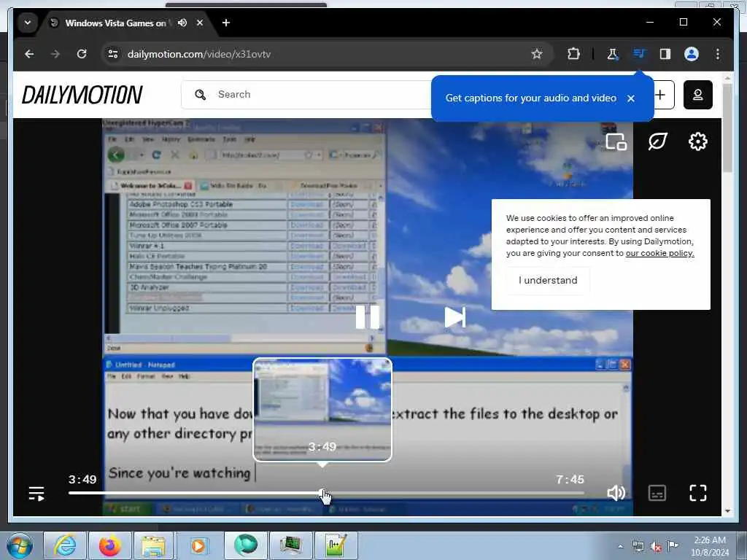Open the Chrome profile avatar

pyautogui.click(x=692, y=54)
